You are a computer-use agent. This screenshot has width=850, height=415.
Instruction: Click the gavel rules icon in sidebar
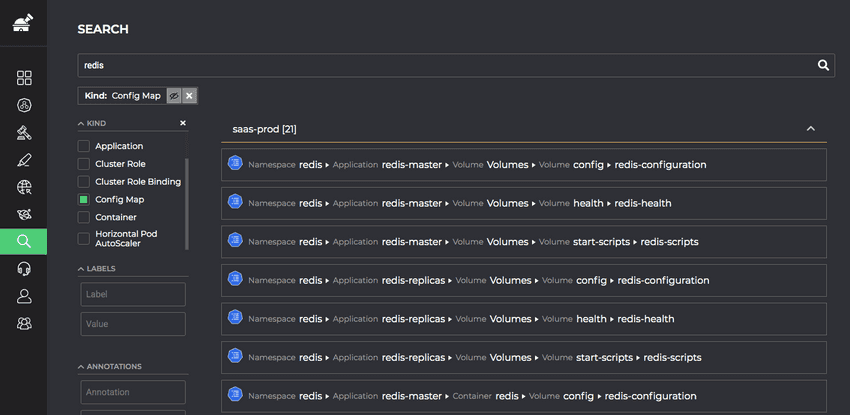point(24,133)
